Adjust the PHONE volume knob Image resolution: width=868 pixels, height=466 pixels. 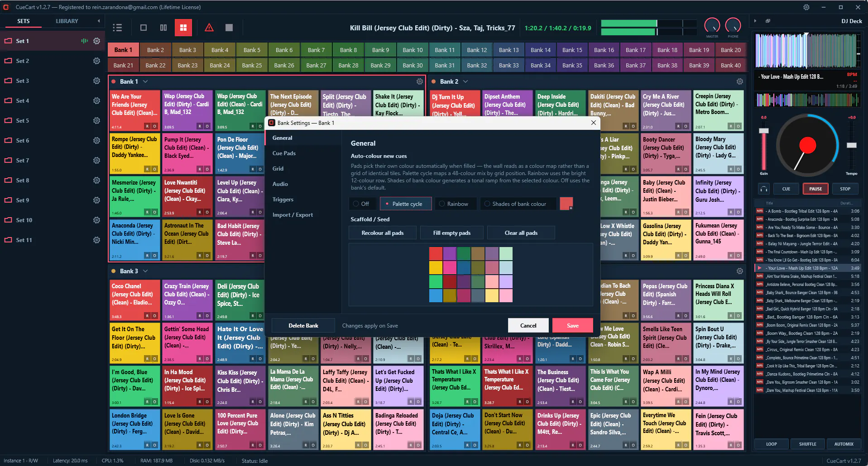(733, 26)
